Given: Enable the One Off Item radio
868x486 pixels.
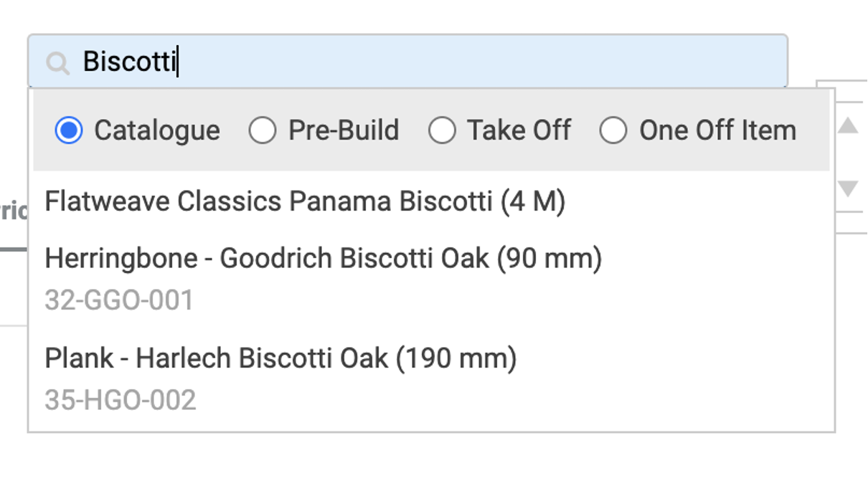Looking at the screenshot, I should [613, 130].
